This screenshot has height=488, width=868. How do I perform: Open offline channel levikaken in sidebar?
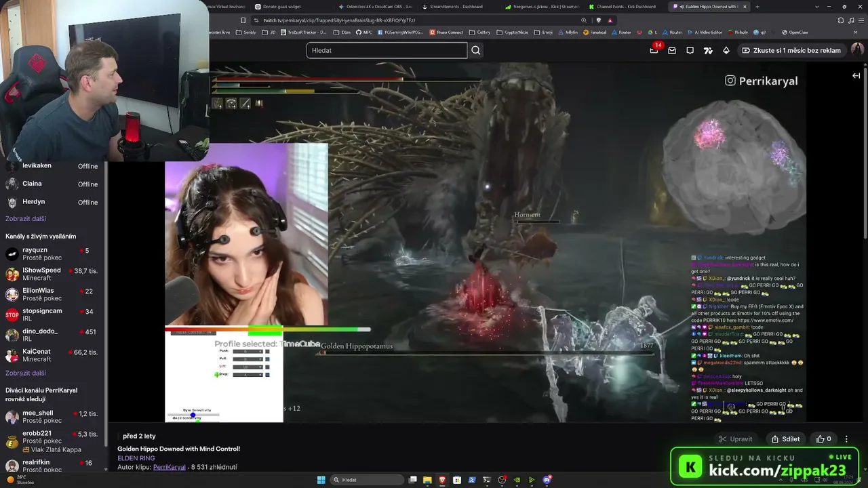coord(53,166)
